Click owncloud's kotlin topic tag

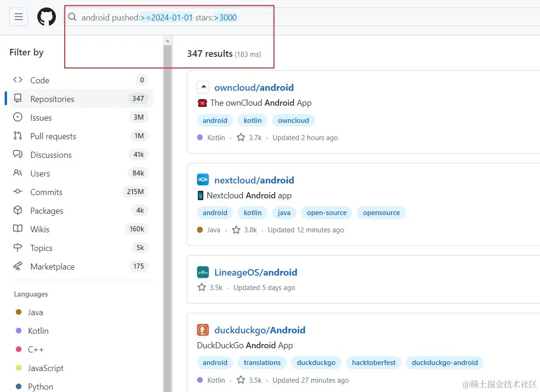(x=253, y=121)
